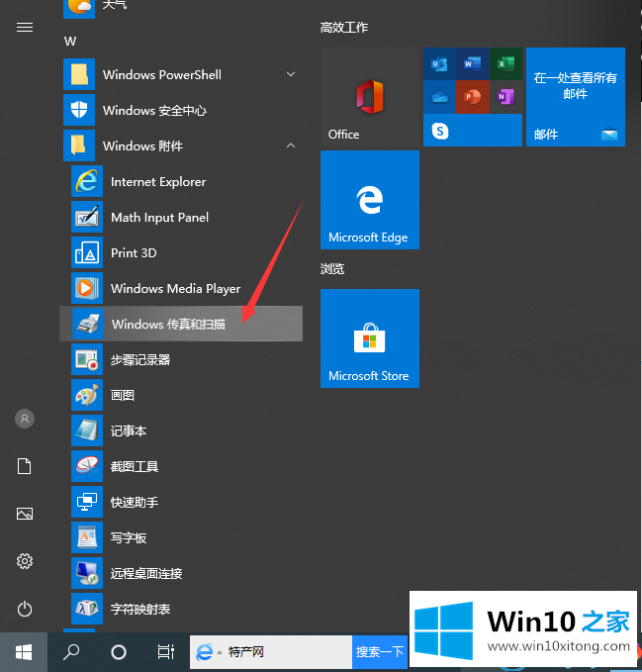This screenshot has width=642, height=672.
Task: Open OneDrive from the Office tile group
Action: 439,97
